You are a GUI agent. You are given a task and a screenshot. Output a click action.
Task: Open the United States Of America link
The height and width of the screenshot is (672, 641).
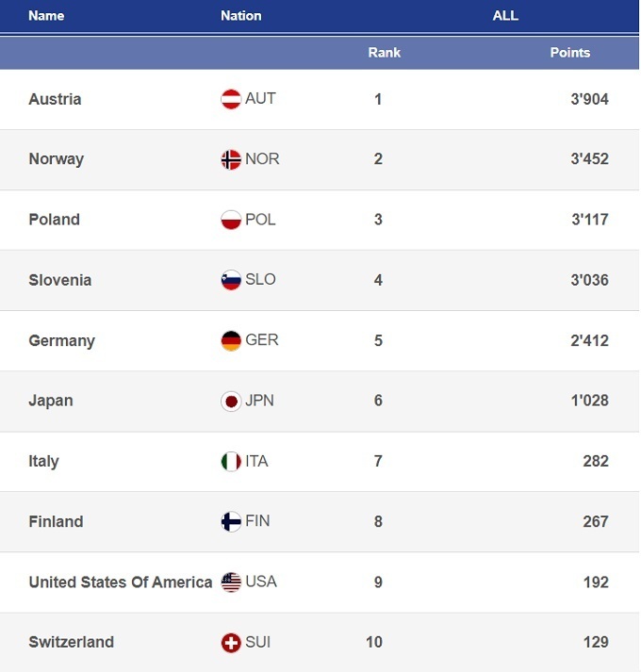coord(120,582)
